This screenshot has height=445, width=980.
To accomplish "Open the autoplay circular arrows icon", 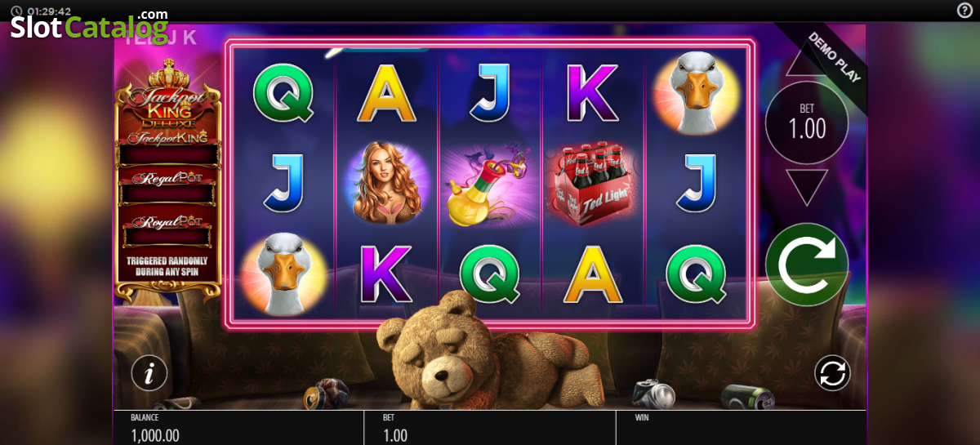I will click(832, 373).
